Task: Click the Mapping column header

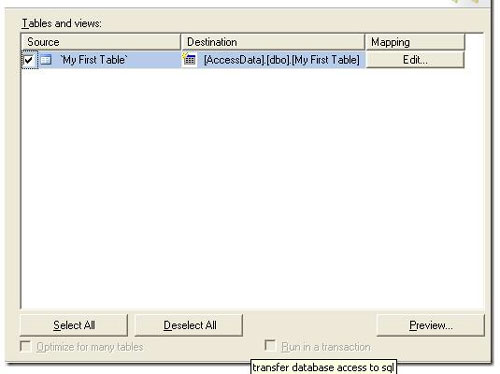Action: 415,42
